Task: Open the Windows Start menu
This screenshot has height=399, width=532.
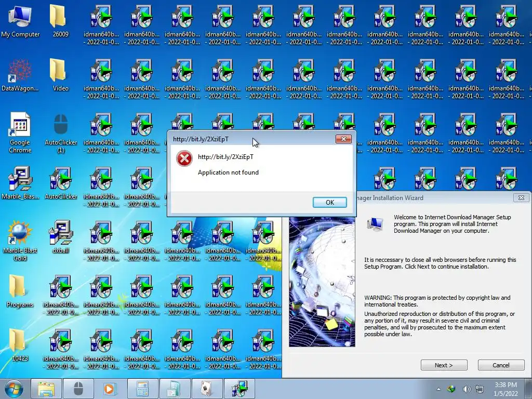Action: click(x=14, y=389)
